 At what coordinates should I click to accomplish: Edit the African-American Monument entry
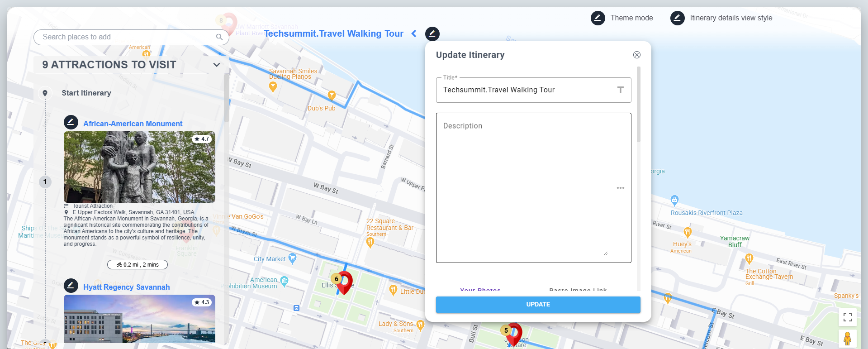tap(71, 122)
